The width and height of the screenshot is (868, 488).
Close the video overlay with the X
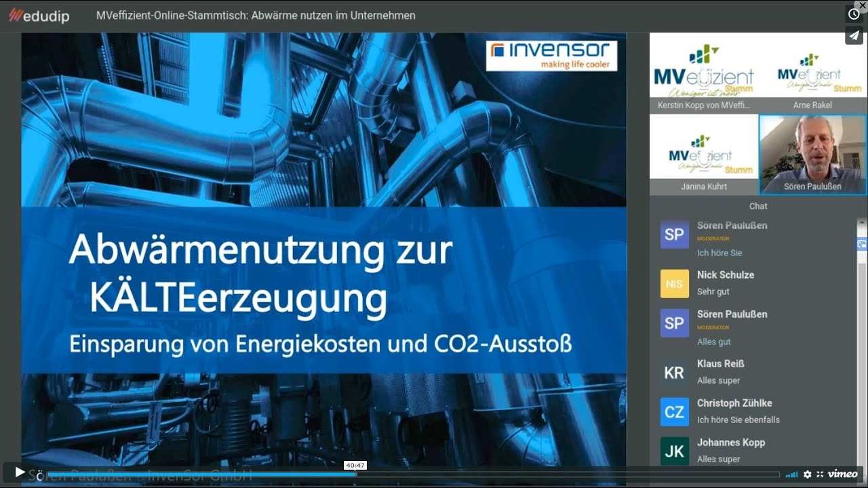[863, 5]
